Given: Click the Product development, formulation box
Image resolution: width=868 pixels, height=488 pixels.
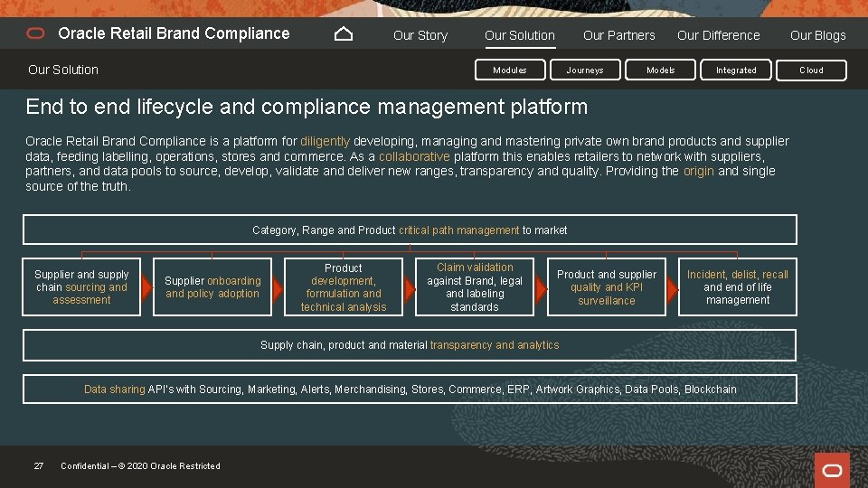Looking at the screenshot, I should (344, 287).
